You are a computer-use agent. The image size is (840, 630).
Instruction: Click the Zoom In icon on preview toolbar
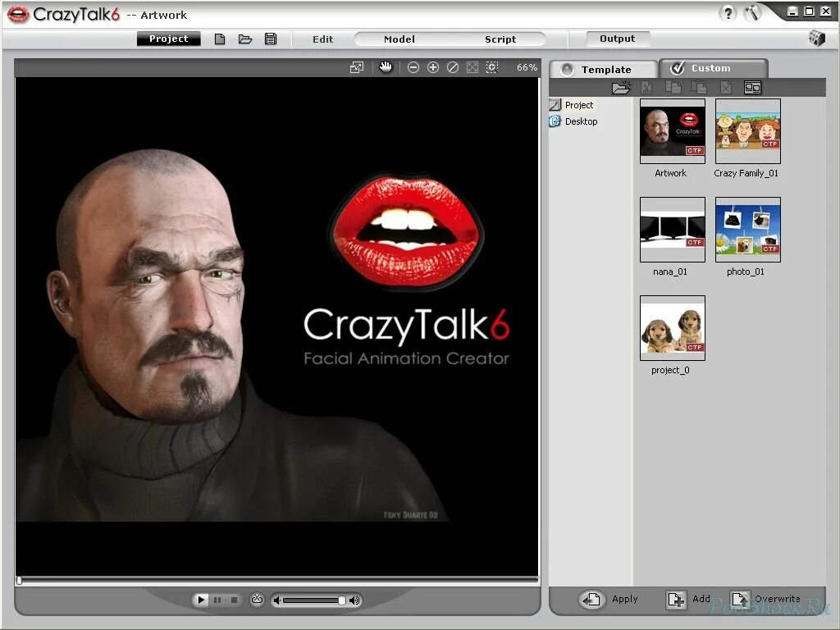433,67
